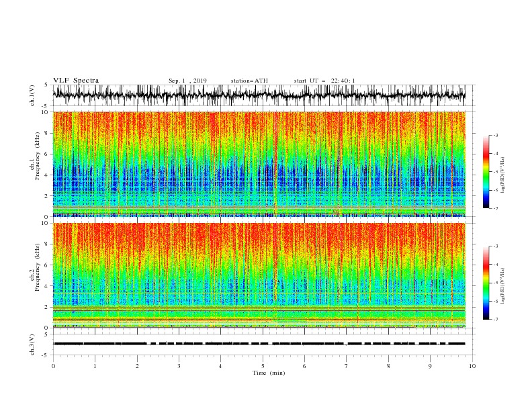The image size is (532, 411).
Task: Click the "ch.2 Frequency (kHz)" y-axis label
Action: (35, 267)
